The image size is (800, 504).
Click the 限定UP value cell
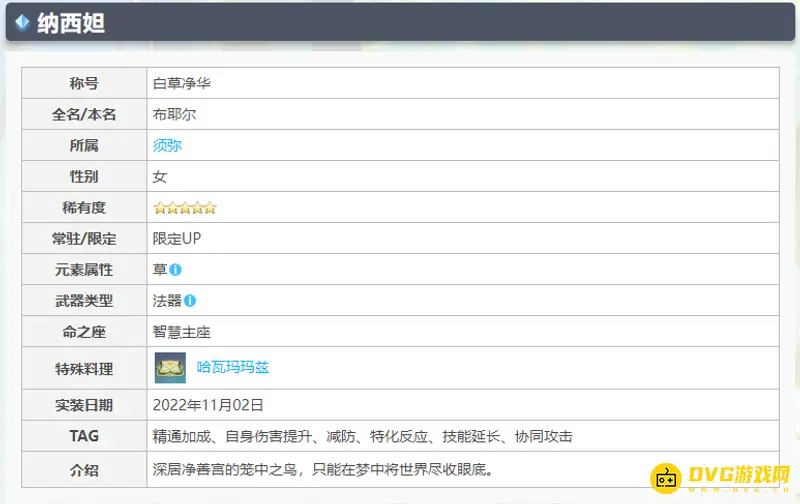click(x=177, y=239)
